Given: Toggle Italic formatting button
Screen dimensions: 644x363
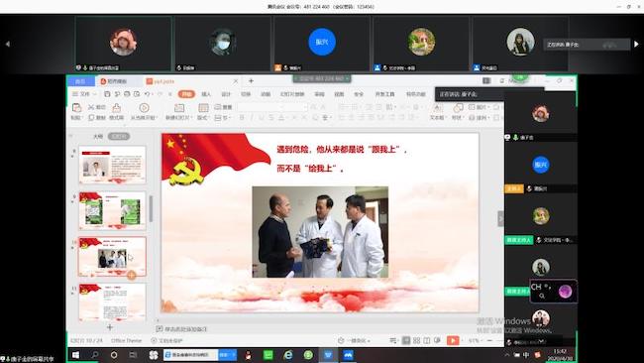Looking at the screenshot, I should coord(252,118).
